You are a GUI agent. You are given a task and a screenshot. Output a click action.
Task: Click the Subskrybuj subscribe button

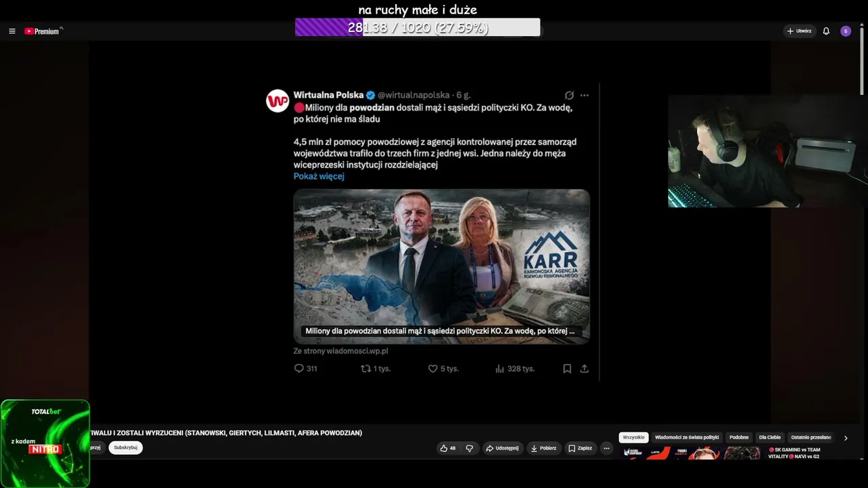pos(125,448)
